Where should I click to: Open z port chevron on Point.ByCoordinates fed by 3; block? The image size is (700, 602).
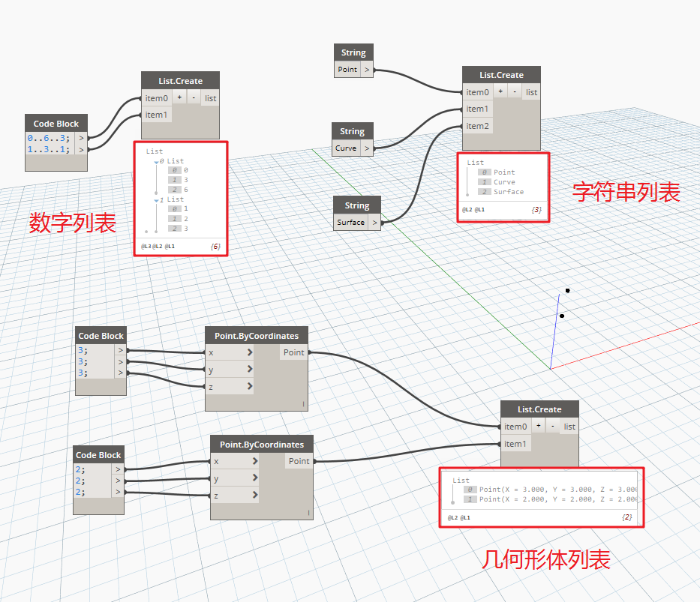(x=250, y=386)
